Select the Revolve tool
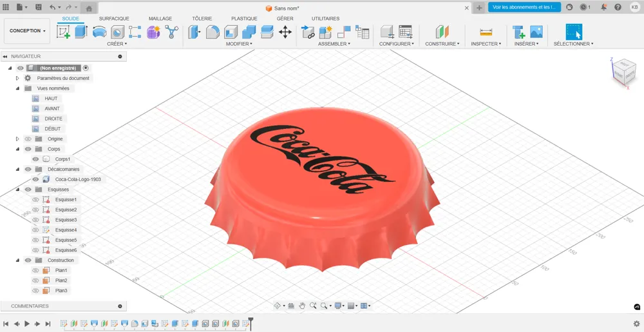The height and width of the screenshot is (332, 644). pos(99,32)
